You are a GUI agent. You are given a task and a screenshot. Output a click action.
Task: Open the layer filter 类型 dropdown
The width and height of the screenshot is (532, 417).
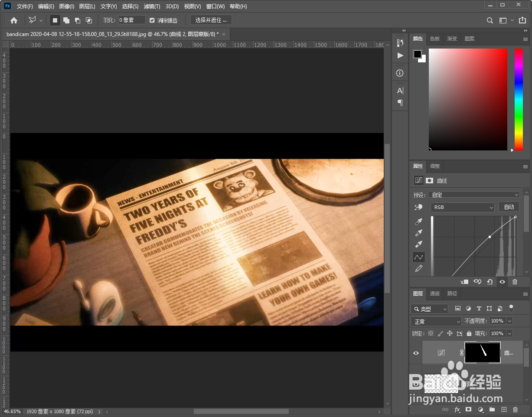pyautogui.click(x=430, y=309)
